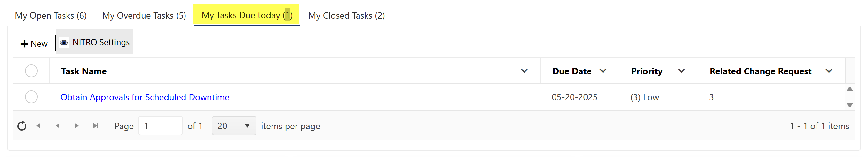
Task: Go to the first page arrow
Action: click(38, 126)
